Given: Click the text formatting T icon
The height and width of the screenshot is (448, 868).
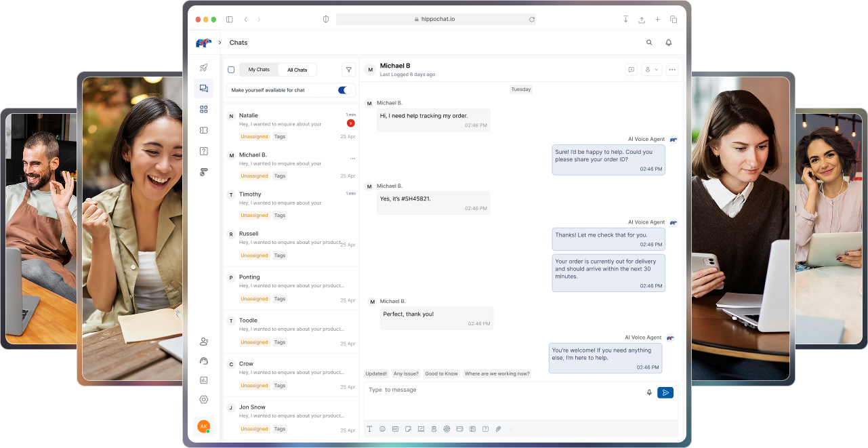Looking at the screenshot, I should 369,429.
